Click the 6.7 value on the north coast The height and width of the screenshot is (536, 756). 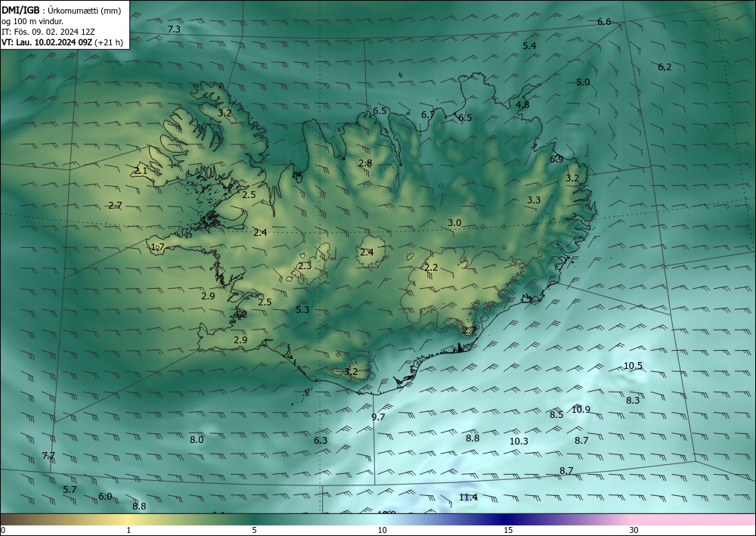[x=428, y=115]
